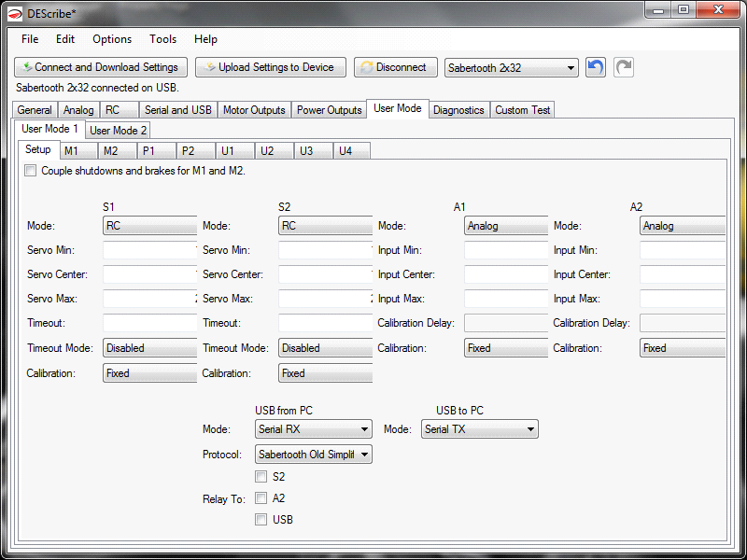Viewport: 747px width, 560px height.
Task: Open the S1 Calibration dropdown
Action: coord(149,373)
